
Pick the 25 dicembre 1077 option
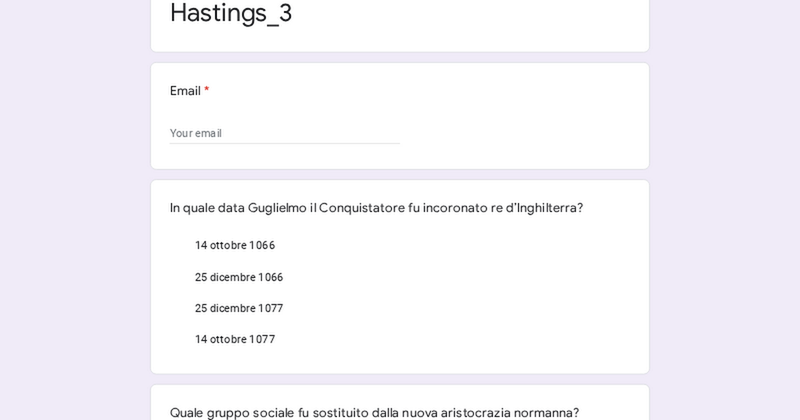point(238,308)
